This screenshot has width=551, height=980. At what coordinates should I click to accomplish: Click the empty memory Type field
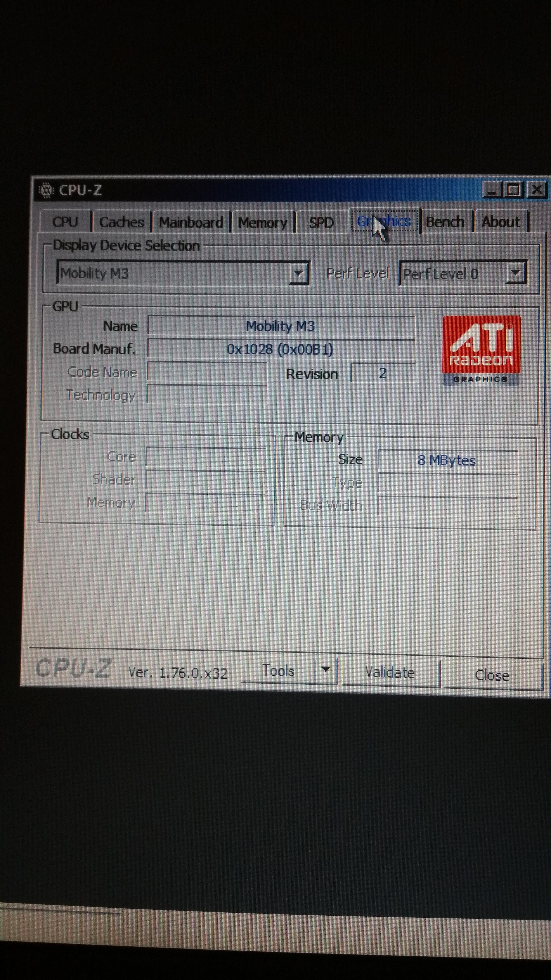click(x=448, y=483)
